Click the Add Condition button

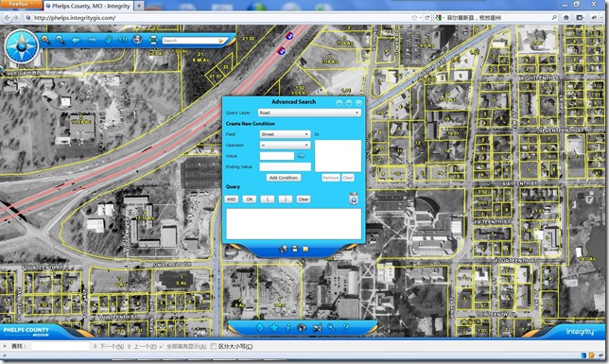coord(284,178)
